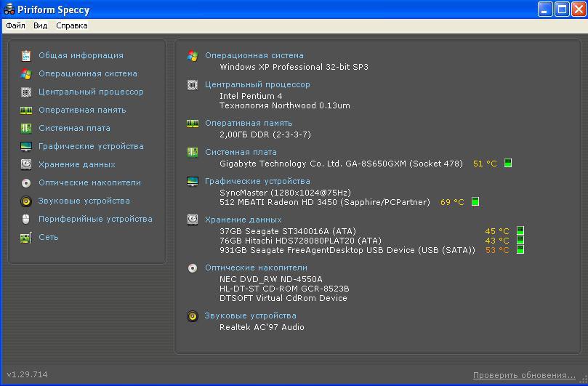
Task: Click the green indicator next to 51 °C
Action: [508, 163]
